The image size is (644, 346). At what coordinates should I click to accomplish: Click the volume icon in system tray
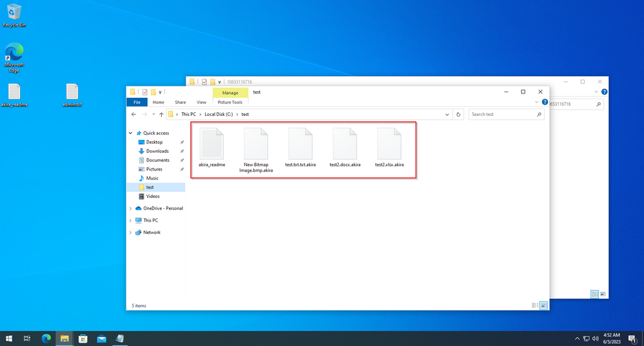596,339
